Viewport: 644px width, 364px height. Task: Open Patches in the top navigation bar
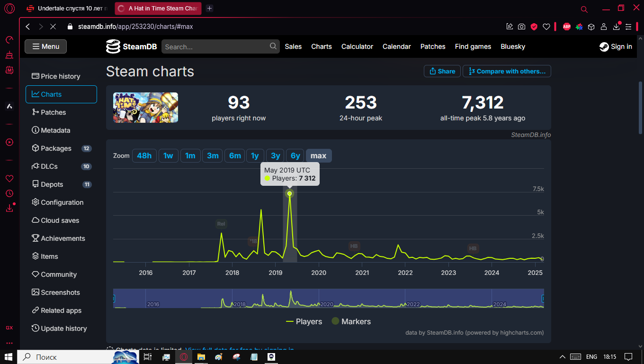tap(433, 46)
